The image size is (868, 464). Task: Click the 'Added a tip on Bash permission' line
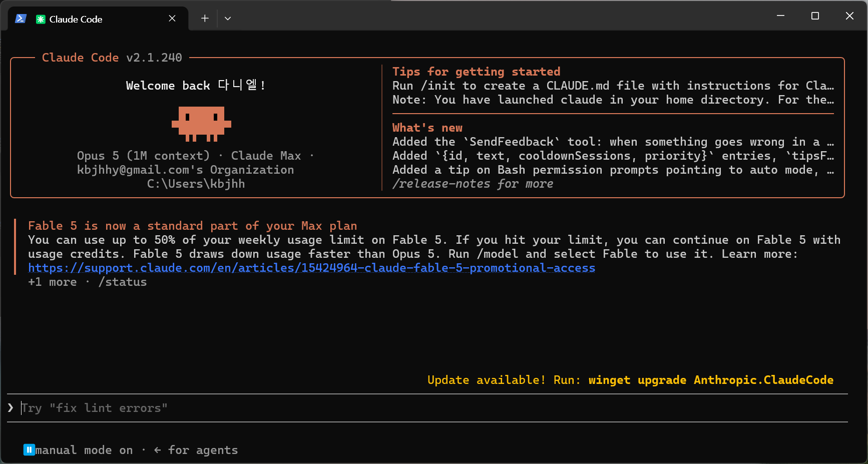[x=613, y=170]
